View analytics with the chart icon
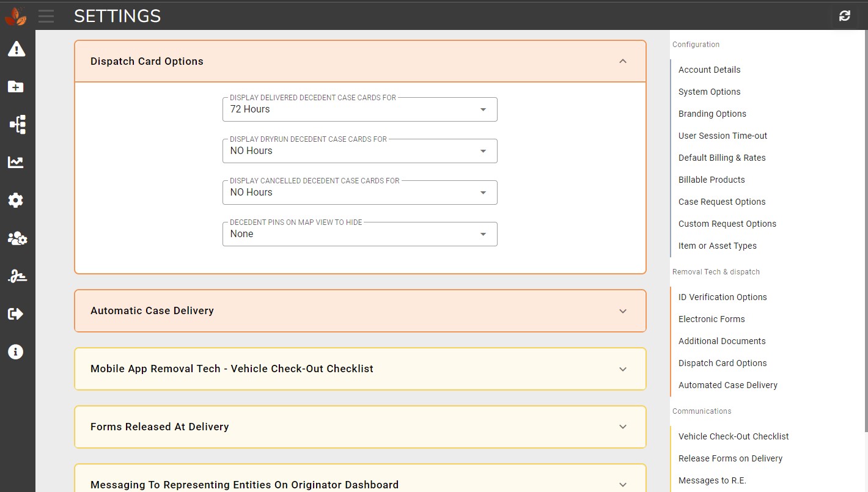This screenshot has width=868, height=492. pos(17,162)
